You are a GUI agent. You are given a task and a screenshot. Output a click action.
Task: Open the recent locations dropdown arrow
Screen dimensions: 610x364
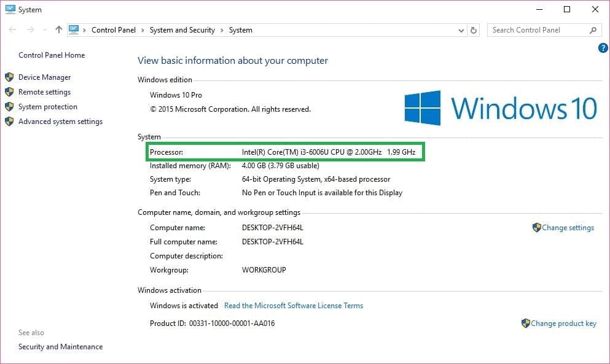45,29
